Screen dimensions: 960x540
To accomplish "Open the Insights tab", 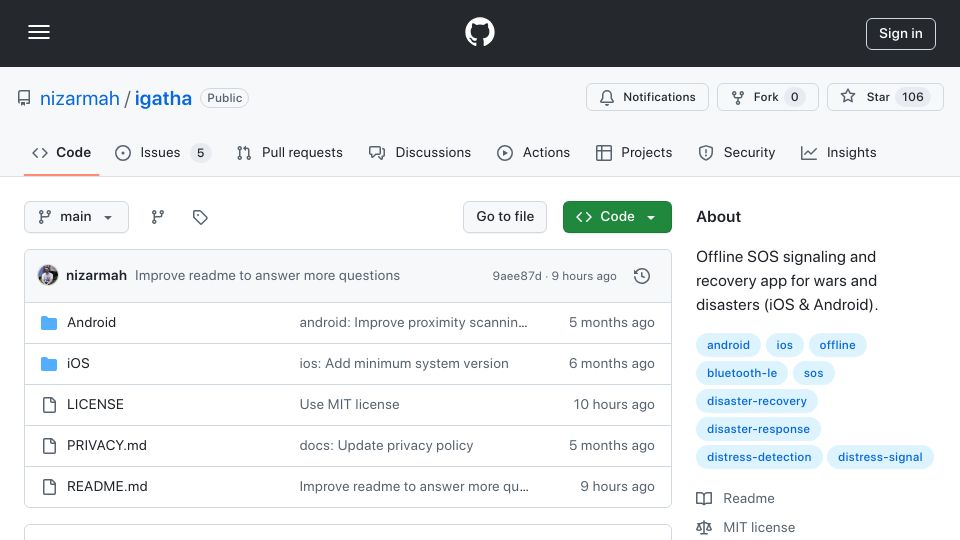I will 838,152.
